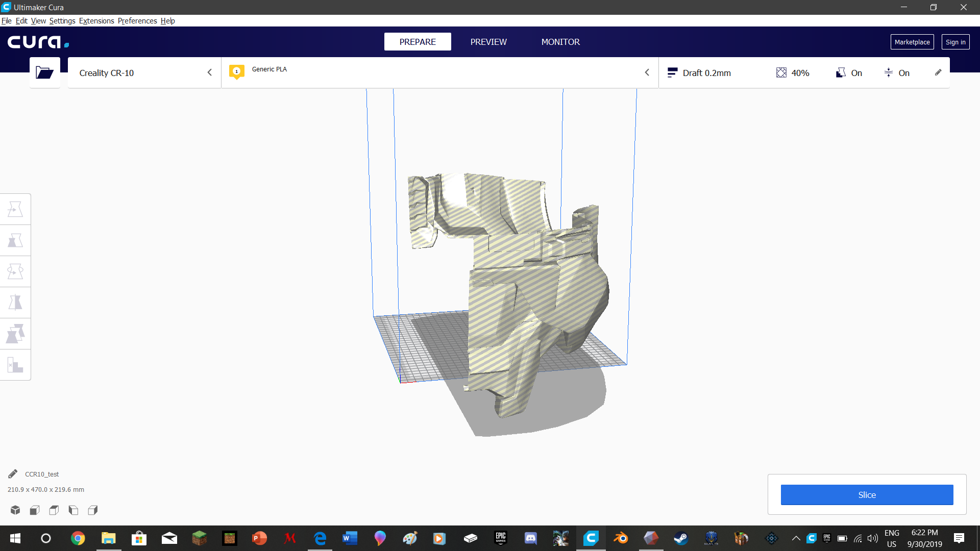This screenshot has width=980, height=551.
Task: Switch to top view camera icon
Action: click(54, 510)
